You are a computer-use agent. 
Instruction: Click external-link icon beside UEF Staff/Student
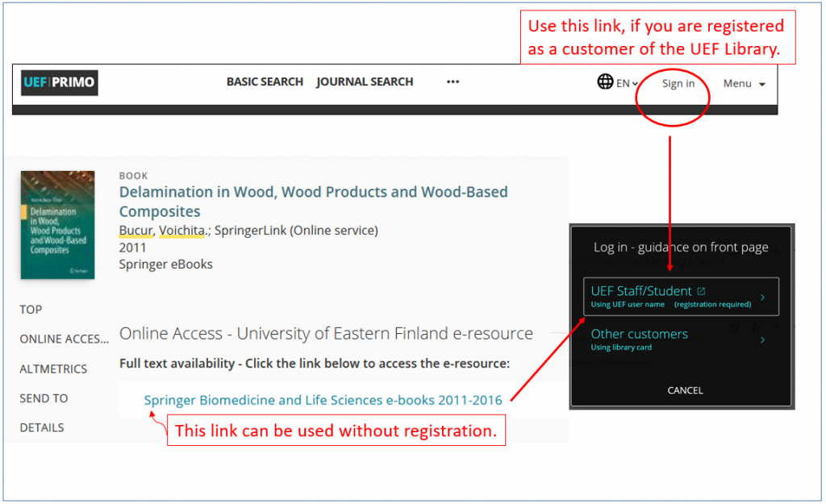(x=701, y=291)
